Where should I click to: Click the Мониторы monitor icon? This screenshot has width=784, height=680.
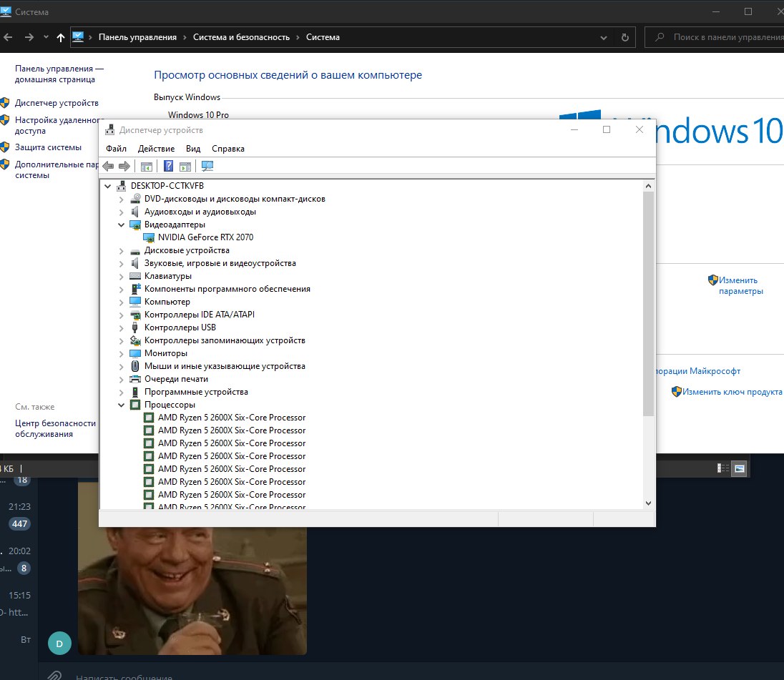(x=135, y=353)
